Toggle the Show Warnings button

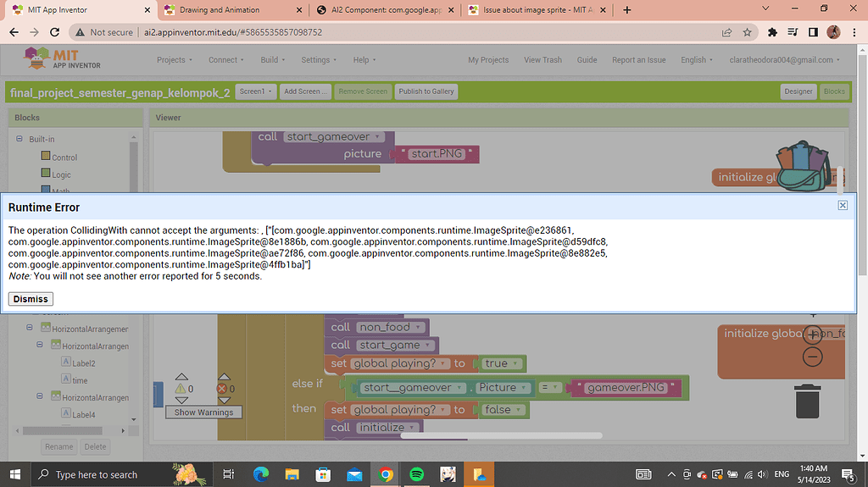[x=203, y=412]
